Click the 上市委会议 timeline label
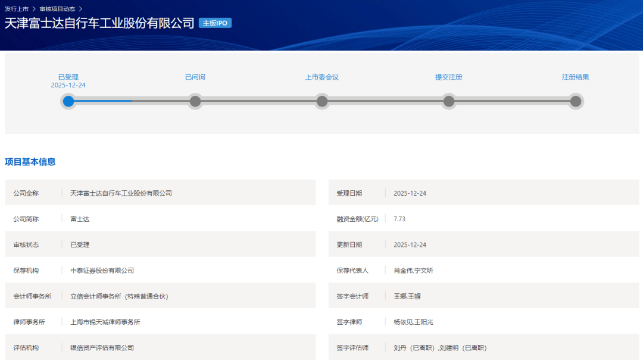 coord(322,77)
